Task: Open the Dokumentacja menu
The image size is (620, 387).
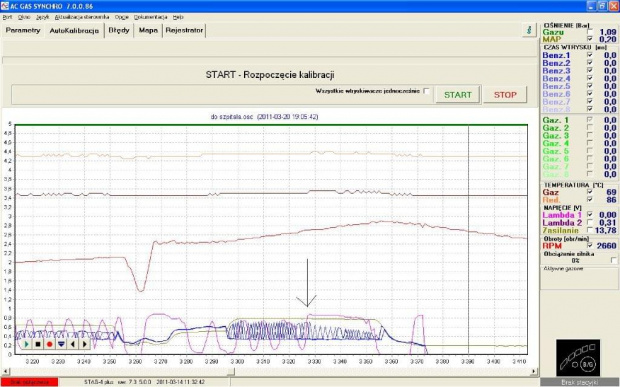Action: tap(150, 17)
